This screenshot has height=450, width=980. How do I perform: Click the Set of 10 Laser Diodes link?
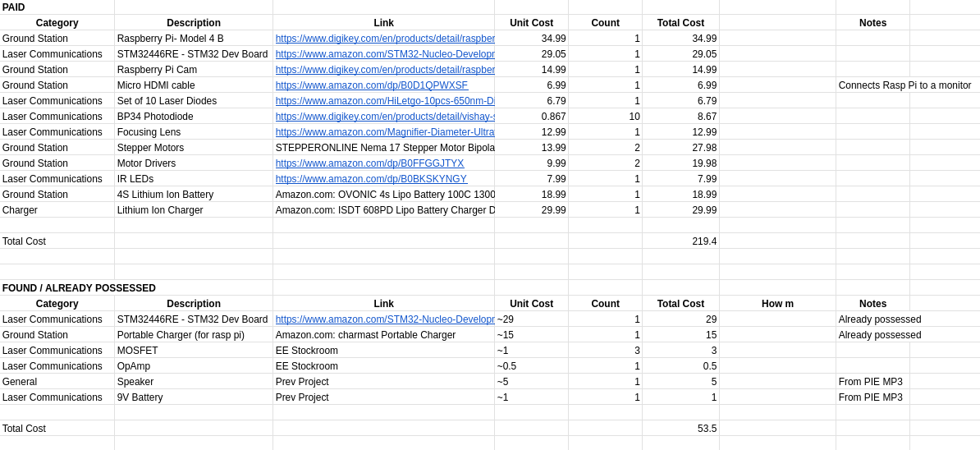tap(384, 101)
